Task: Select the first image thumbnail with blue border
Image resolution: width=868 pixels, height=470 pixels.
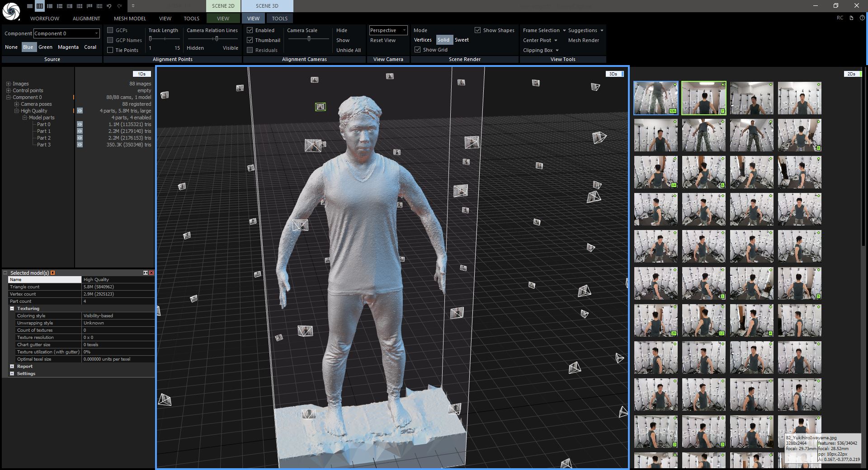Action: pyautogui.click(x=656, y=98)
